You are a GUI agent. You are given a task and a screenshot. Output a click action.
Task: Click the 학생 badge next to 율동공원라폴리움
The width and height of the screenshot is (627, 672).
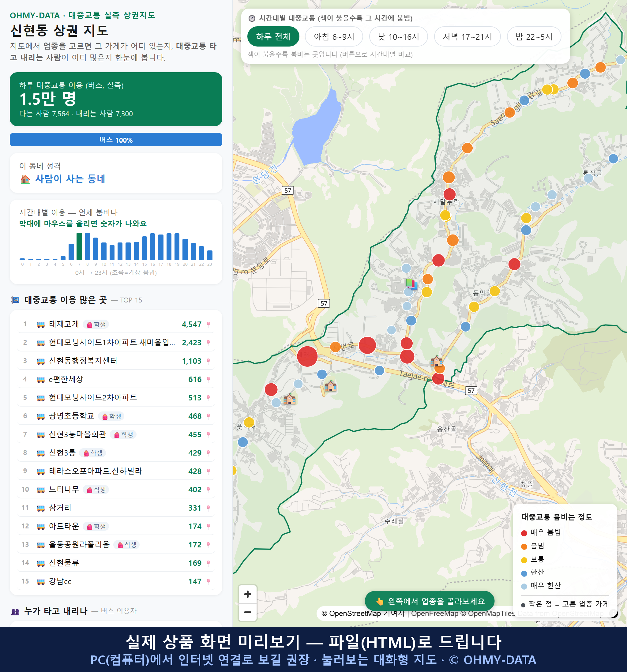tap(126, 545)
